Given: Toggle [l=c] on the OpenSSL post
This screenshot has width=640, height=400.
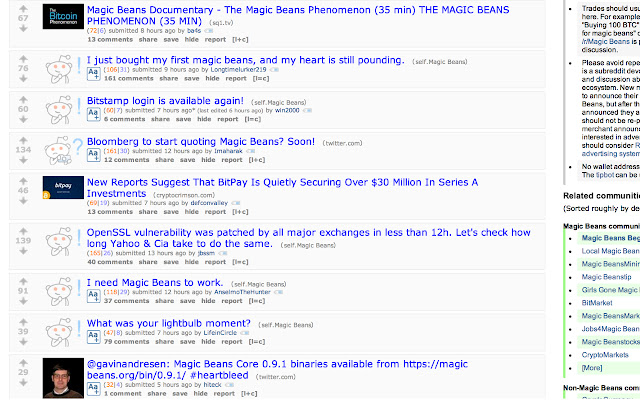Looking at the screenshot, I should click(x=240, y=262).
